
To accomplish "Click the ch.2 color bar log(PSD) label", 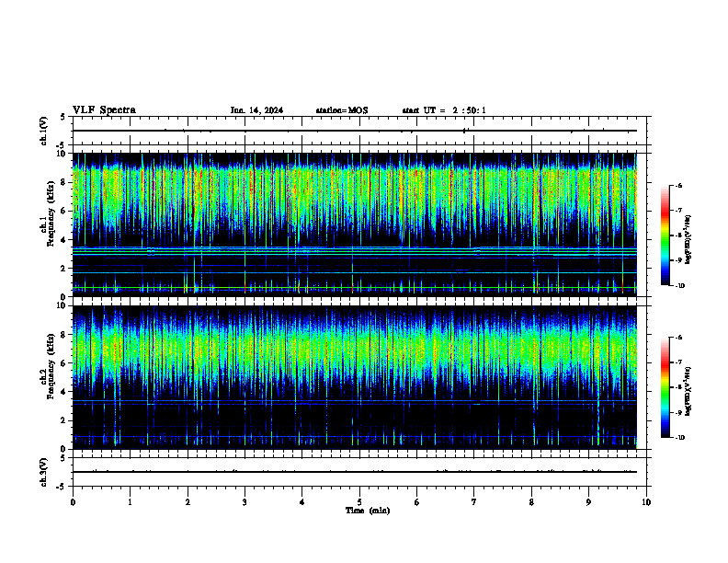I will click(x=688, y=392).
